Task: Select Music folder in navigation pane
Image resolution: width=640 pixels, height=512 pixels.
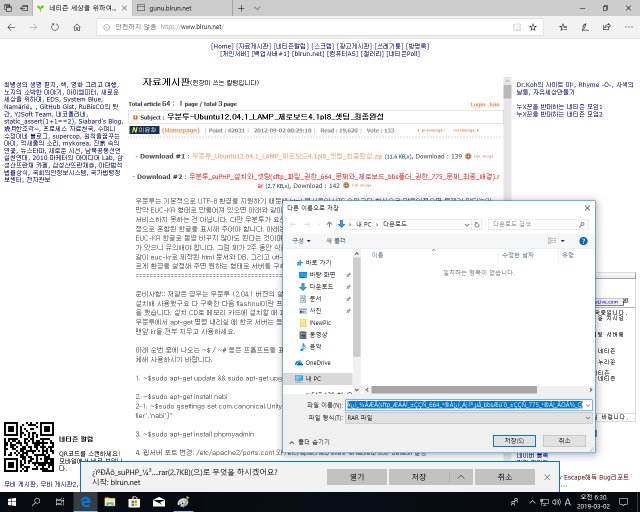Action: click(310, 347)
